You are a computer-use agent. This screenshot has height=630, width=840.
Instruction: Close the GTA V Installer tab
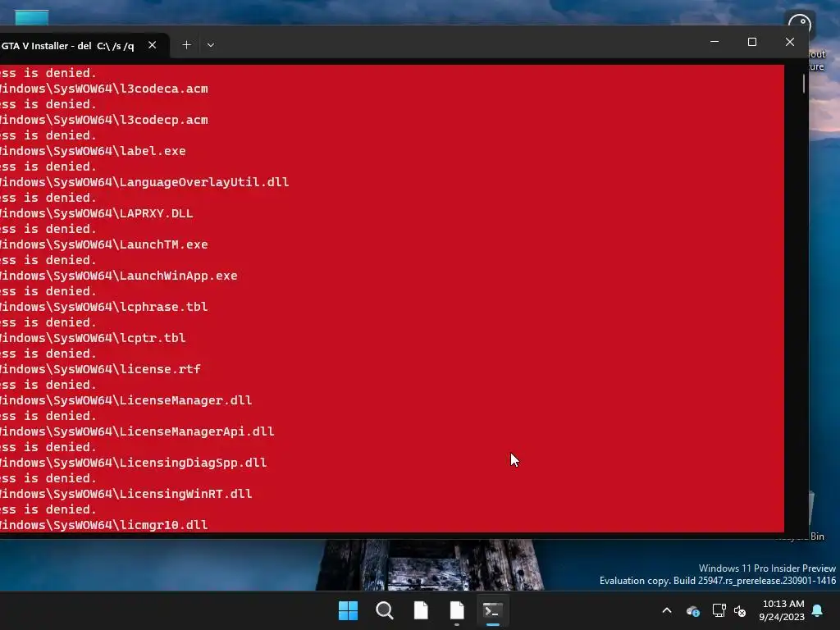coord(152,45)
